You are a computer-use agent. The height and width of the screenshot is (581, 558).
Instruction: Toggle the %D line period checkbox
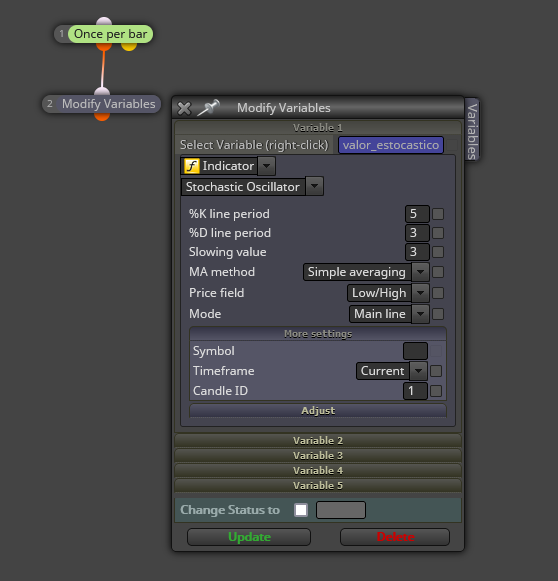[x=438, y=233]
